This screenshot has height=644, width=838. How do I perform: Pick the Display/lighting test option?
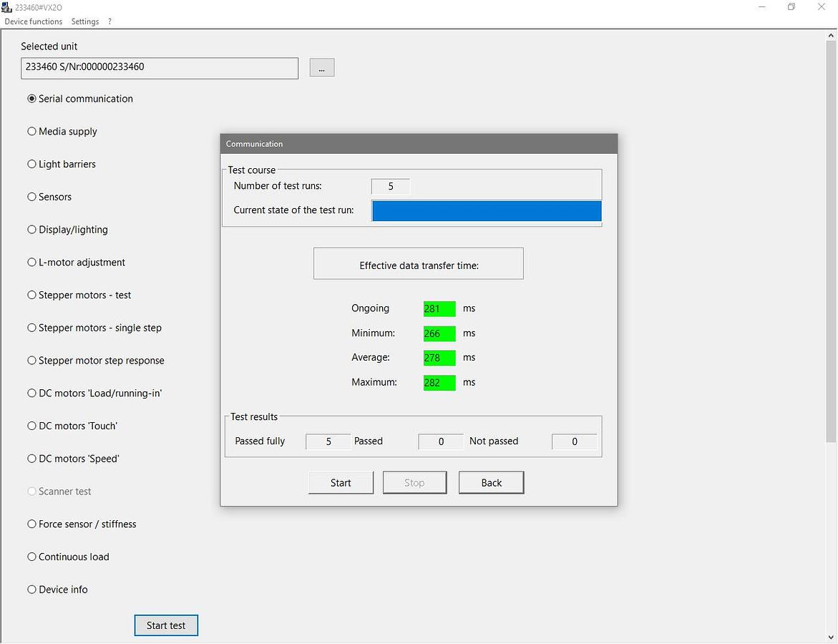pos(31,230)
